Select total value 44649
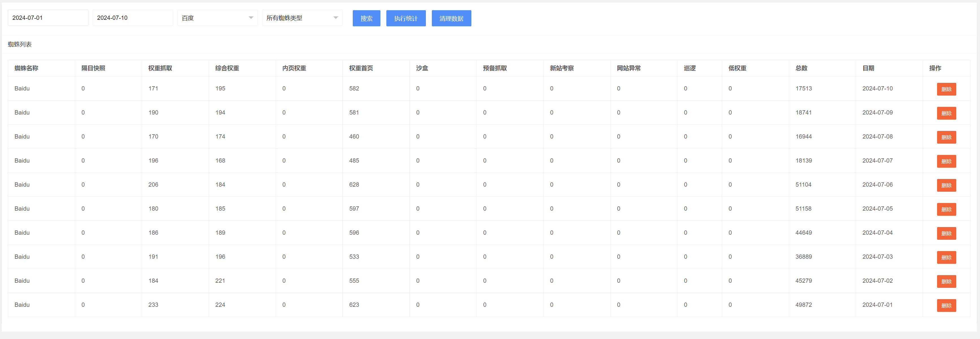 tap(803, 232)
